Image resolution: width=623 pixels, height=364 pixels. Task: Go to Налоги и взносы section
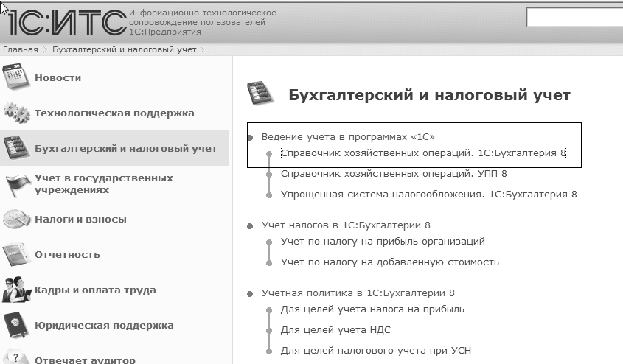click(80, 219)
